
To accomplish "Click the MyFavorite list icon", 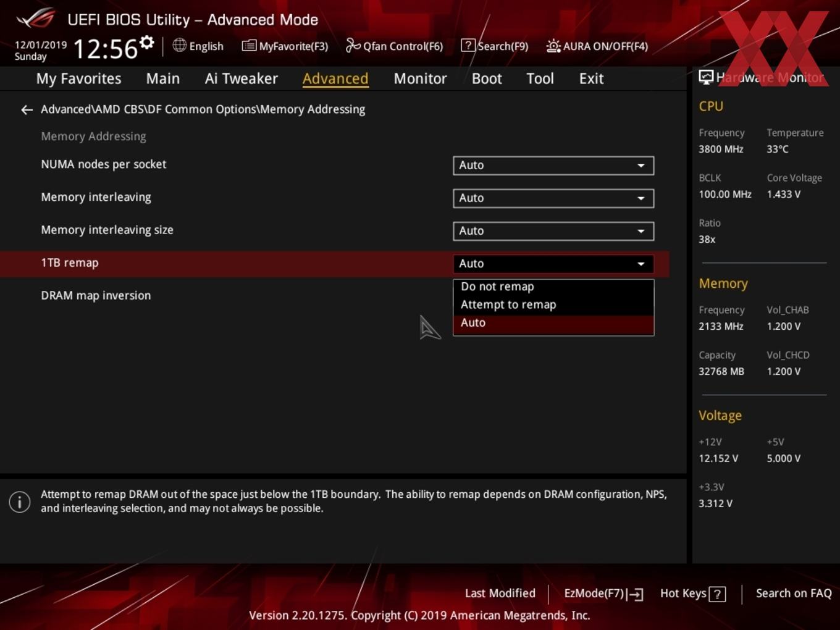I will click(249, 45).
